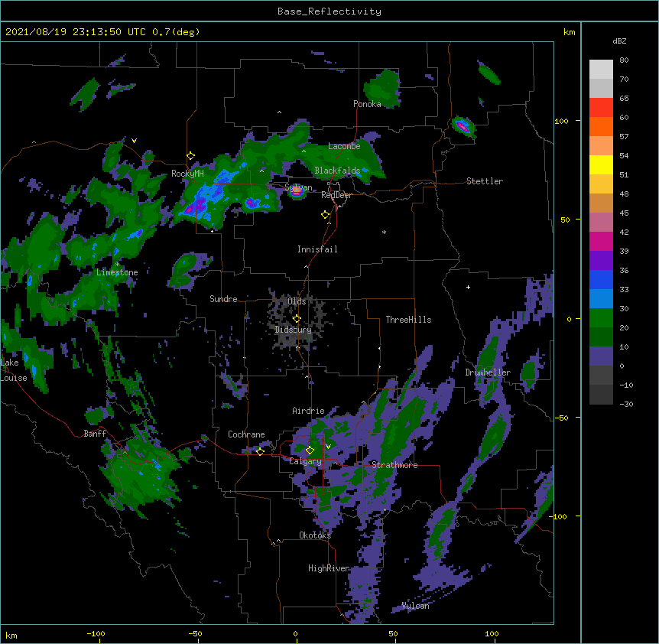
Task: Click the Vulcan label
Action: click(x=415, y=606)
